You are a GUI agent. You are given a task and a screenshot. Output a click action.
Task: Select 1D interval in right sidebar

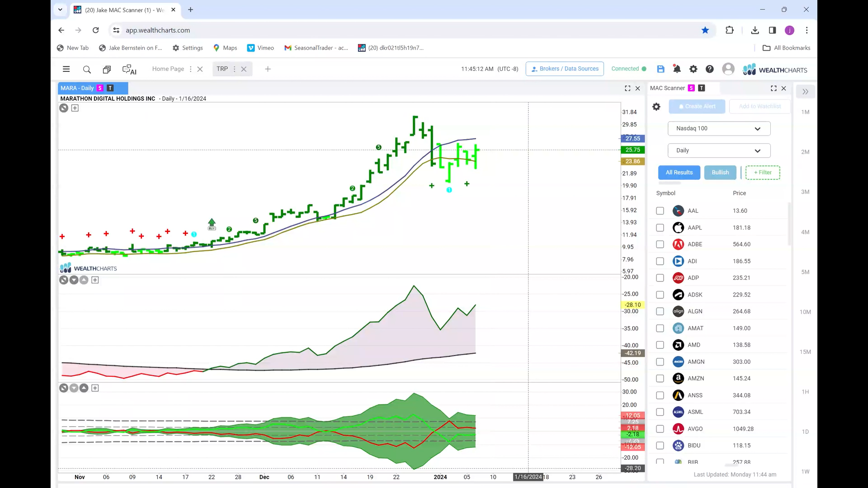(x=805, y=432)
